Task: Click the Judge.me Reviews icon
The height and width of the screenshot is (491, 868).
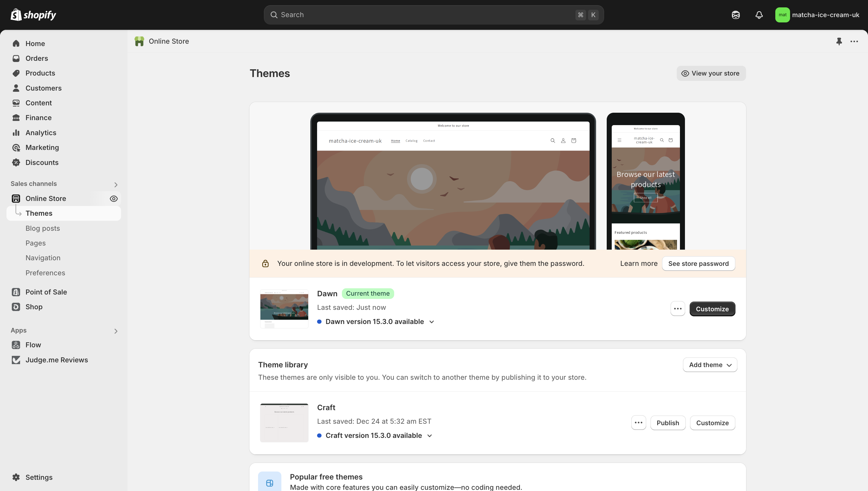Action: point(16,360)
